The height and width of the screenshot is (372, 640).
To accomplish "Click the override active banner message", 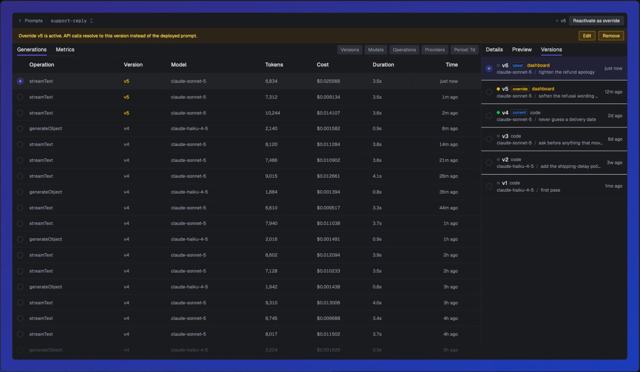I will tap(108, 36).
